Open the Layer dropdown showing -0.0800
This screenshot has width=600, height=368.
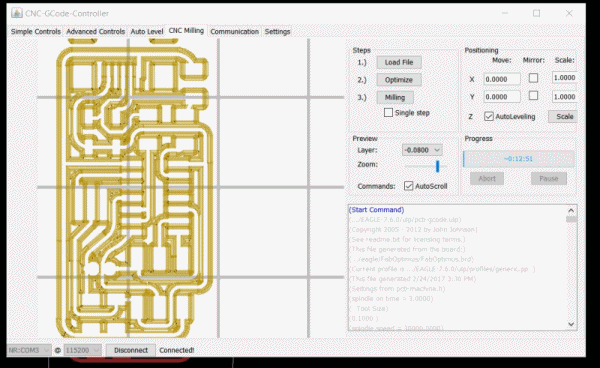(422, 150)
